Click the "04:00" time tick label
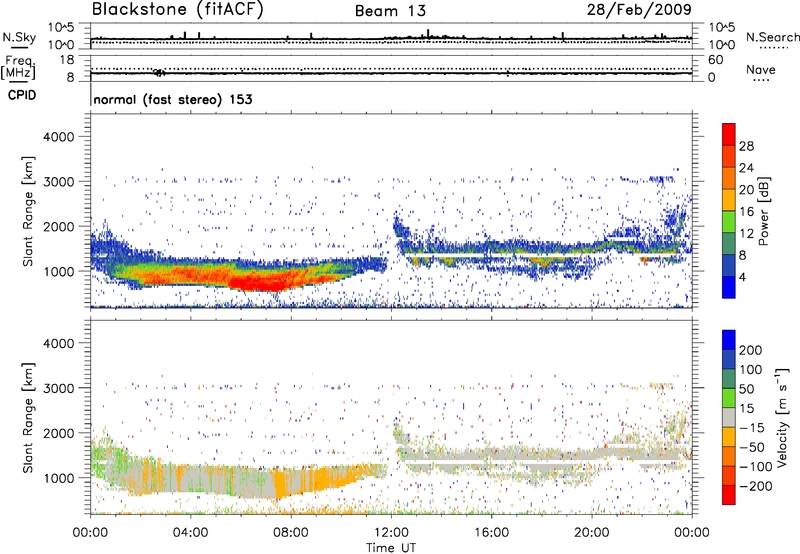Viewport: 800px width, 554px height. pyautogui.click(x=190, y=533)
